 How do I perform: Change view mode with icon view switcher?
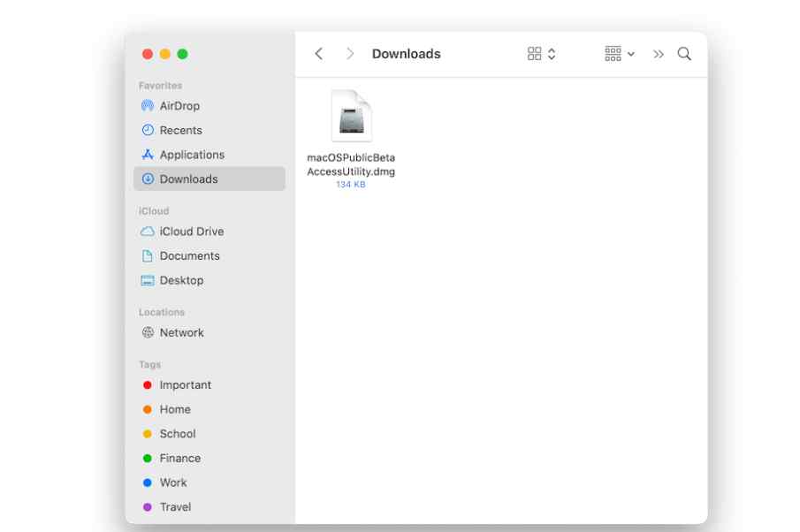coord(541,54)
